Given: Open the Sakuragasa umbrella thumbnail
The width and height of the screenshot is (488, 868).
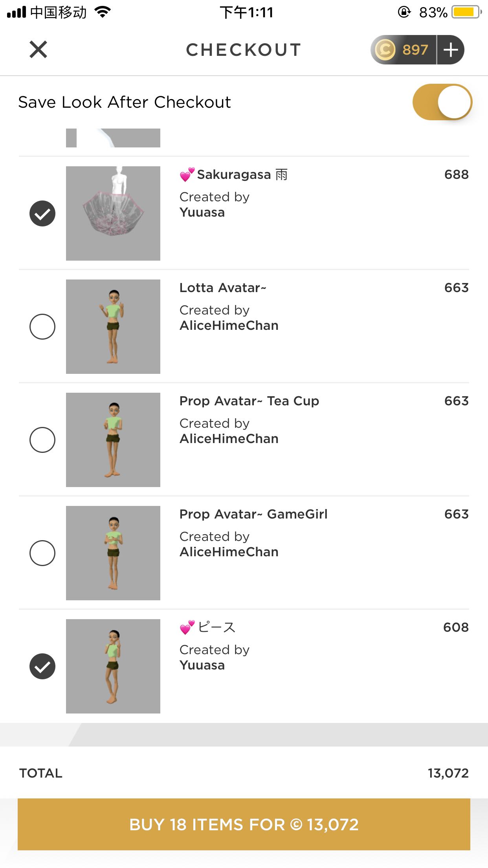Looking at the screenshot, I should click(113, 213).
